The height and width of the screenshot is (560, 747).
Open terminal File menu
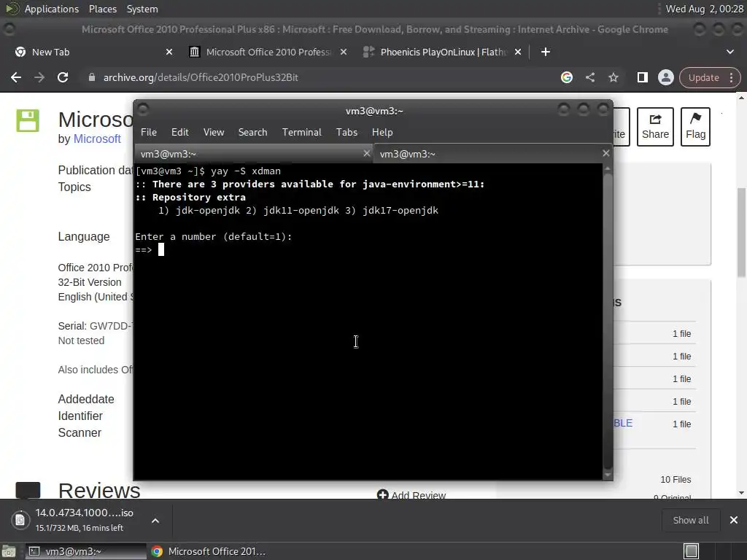coord(149,133)
